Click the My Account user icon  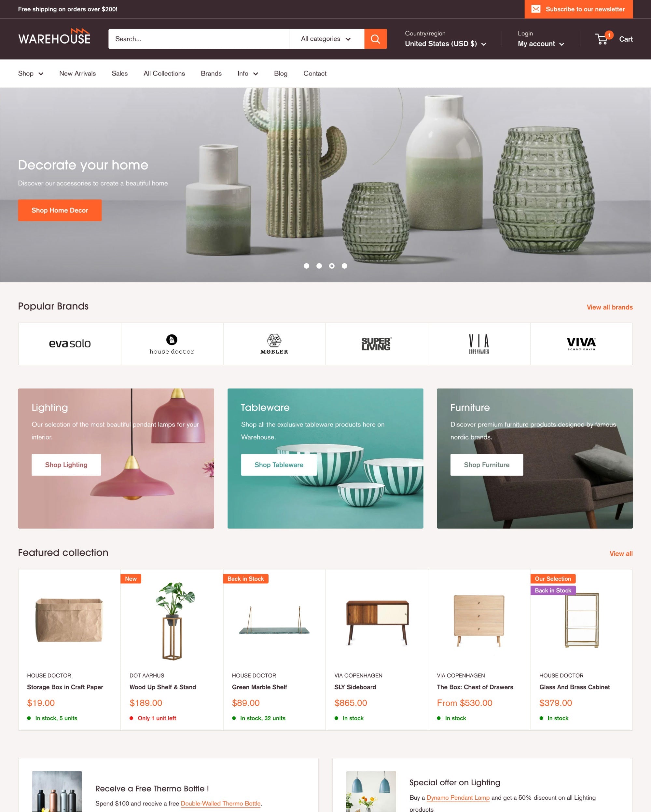(541, 38)
